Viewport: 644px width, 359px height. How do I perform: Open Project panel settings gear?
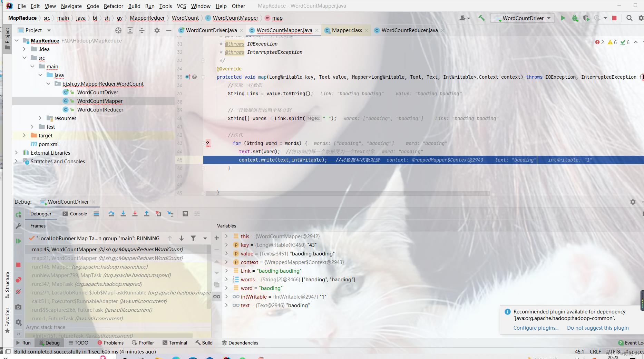coord(157,30)
